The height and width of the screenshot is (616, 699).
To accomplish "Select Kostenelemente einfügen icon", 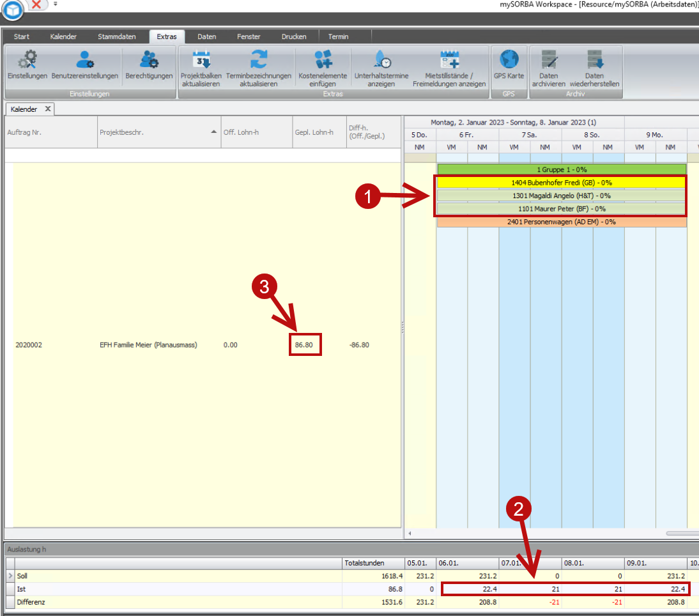I will click(x=323, y=61).
